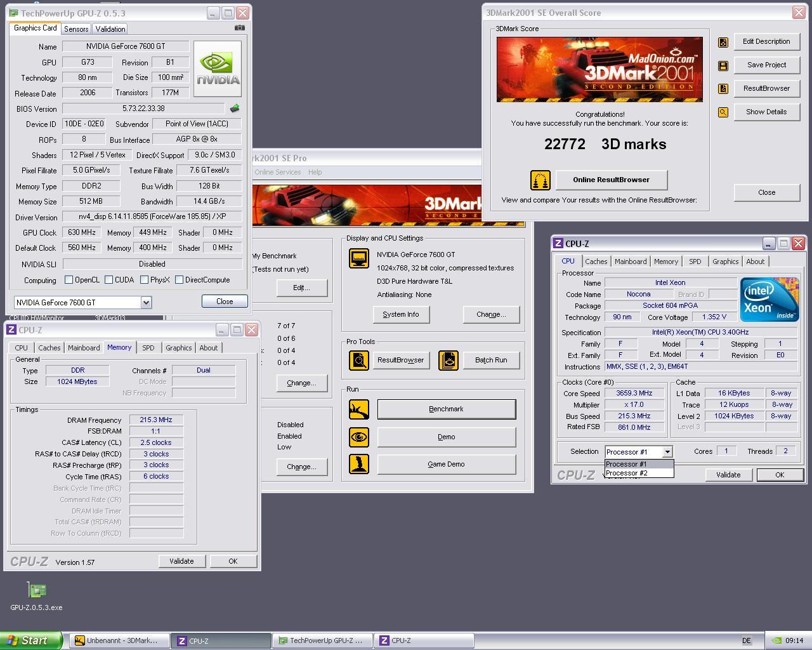Click Change button in Display and CPU Settings
The width and height of the screenshot is (812, 650).
pyautogui.click(x=491, y=314)
